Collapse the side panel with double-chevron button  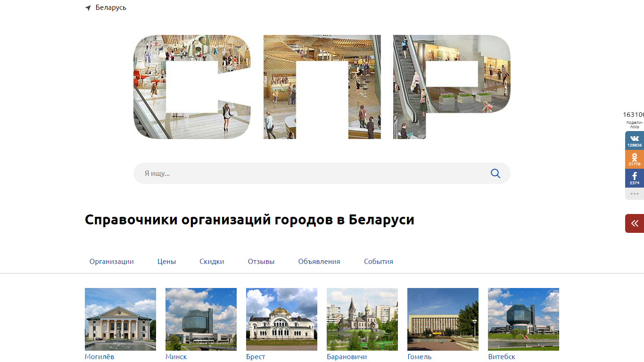[x=635, y=223]
